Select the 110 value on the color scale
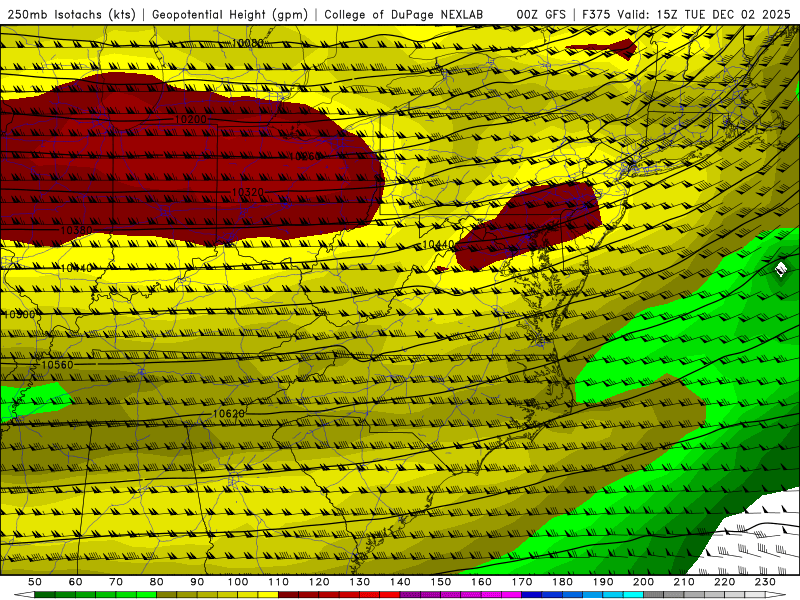 (279, 582)
